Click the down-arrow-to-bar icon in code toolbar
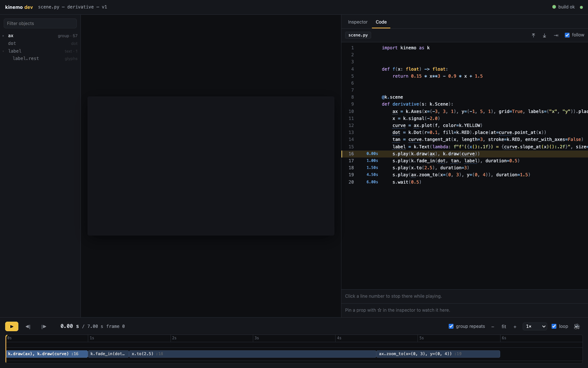This screenshot has height=368, width=588. 544,35
